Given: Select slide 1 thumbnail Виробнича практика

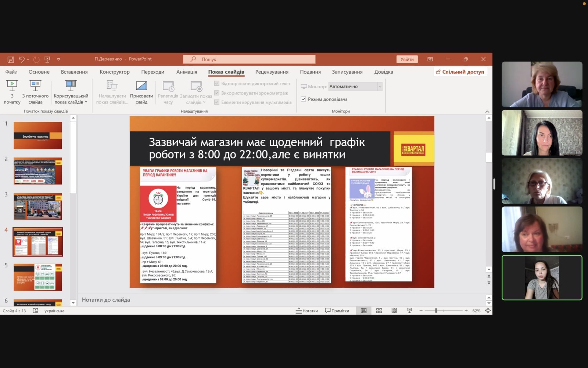Looking at the screenshot, I should tap(38, 135).
